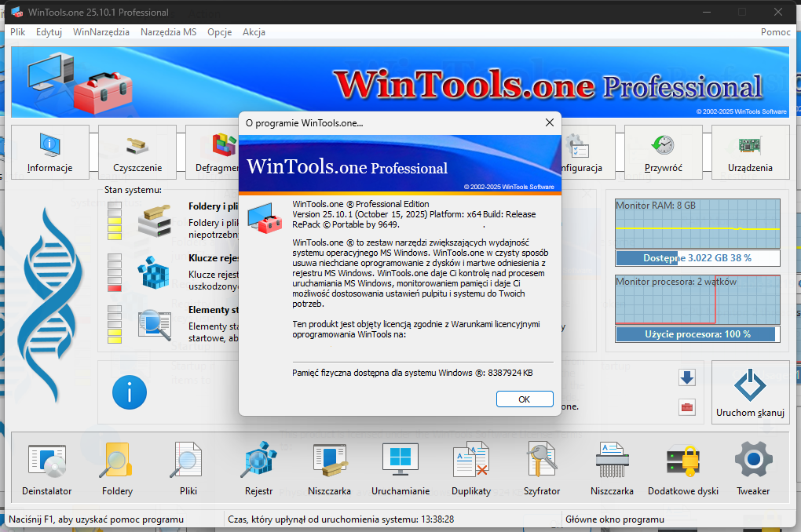The width and height of the screenshot is (801, 532).
Task: Open the Niszczarka tool next to Rejestr
Action: [330, 468]
